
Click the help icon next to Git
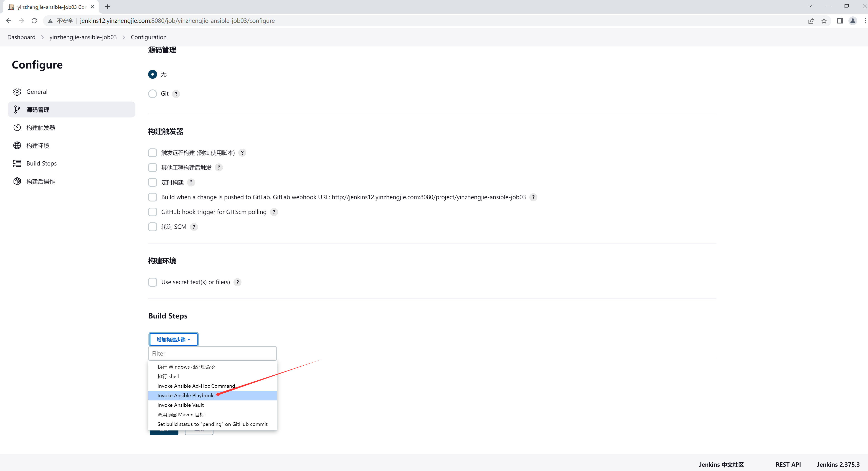click(x=176, y=94)
